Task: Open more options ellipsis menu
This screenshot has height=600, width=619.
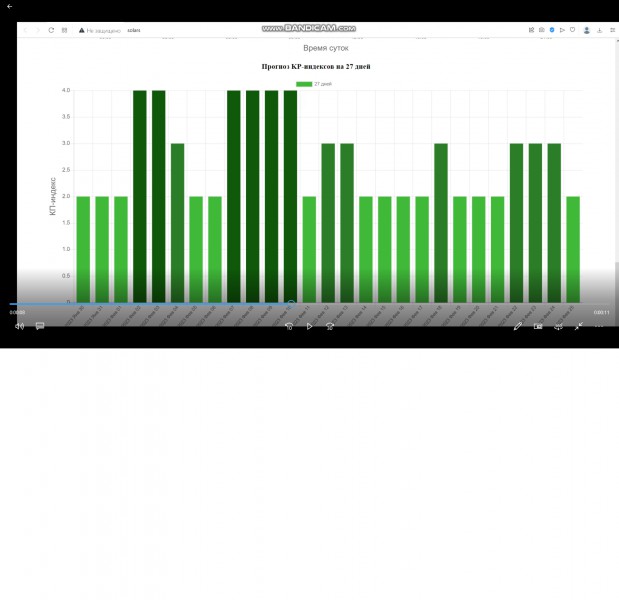Action: click(x=599, y=326)
